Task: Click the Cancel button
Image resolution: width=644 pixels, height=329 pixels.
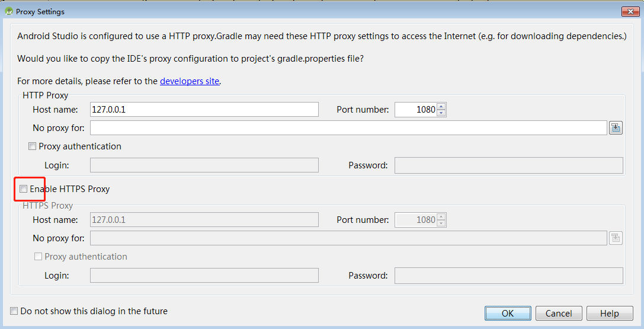Action: (559, 314)
